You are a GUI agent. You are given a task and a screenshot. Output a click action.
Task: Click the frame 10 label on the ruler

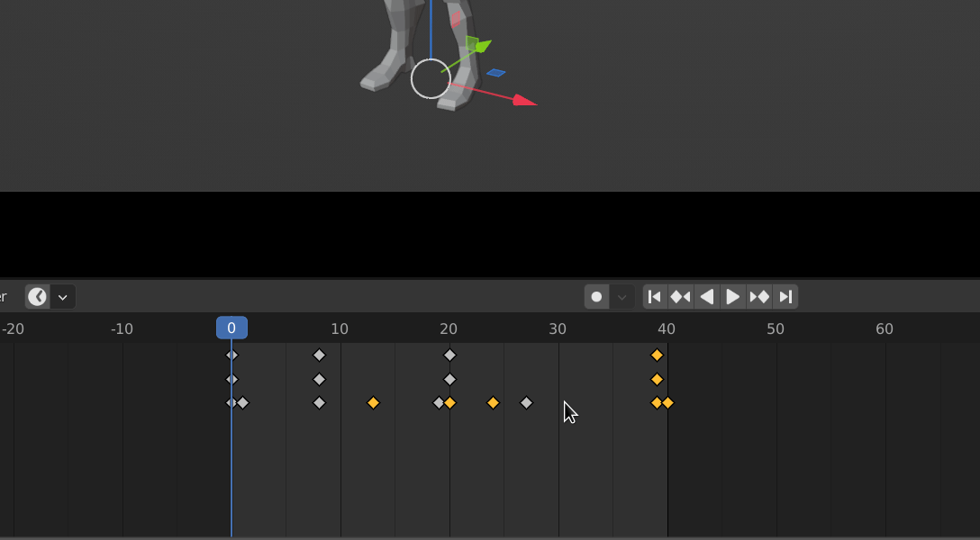(340, 329)
